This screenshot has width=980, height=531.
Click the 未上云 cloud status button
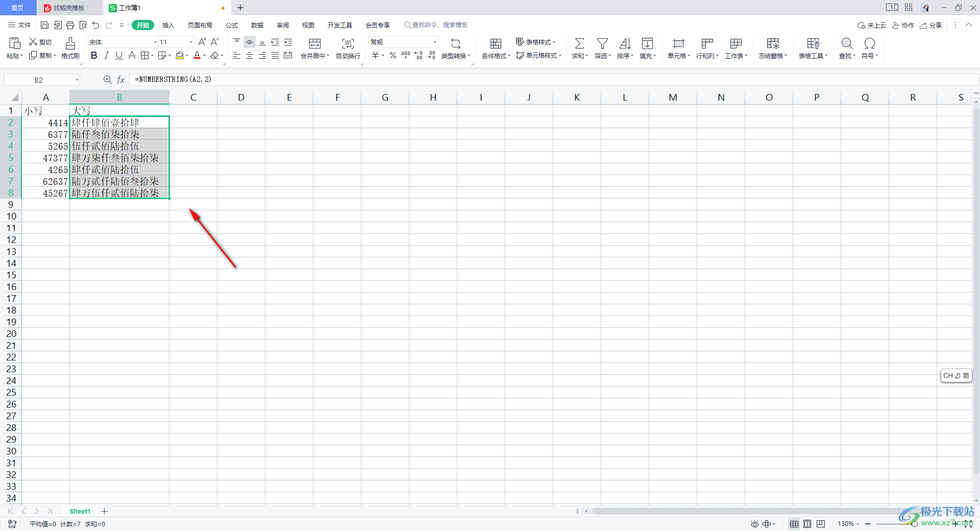pos(872,25)
